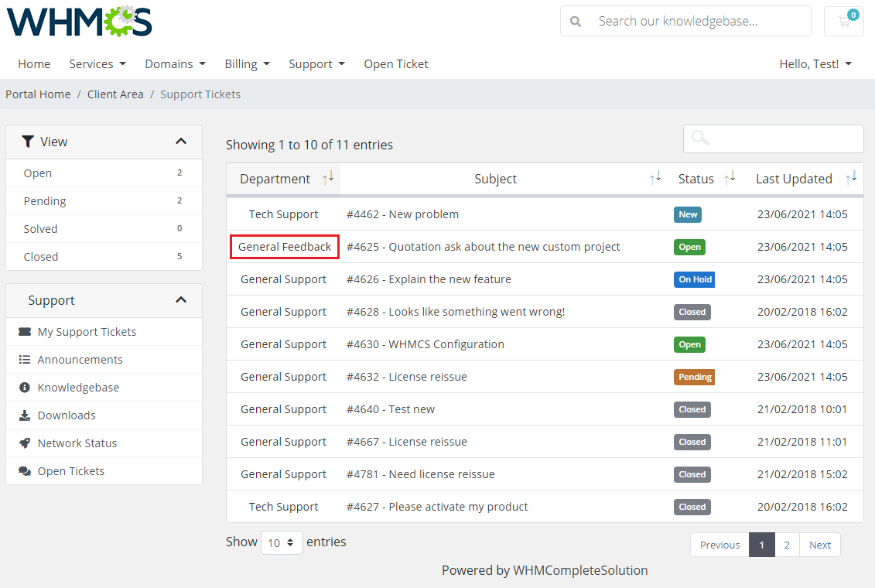Sort tickets by Last Updated arrows
The height and width of the screenshot is (588, 875).
click(x=851, y=179)
